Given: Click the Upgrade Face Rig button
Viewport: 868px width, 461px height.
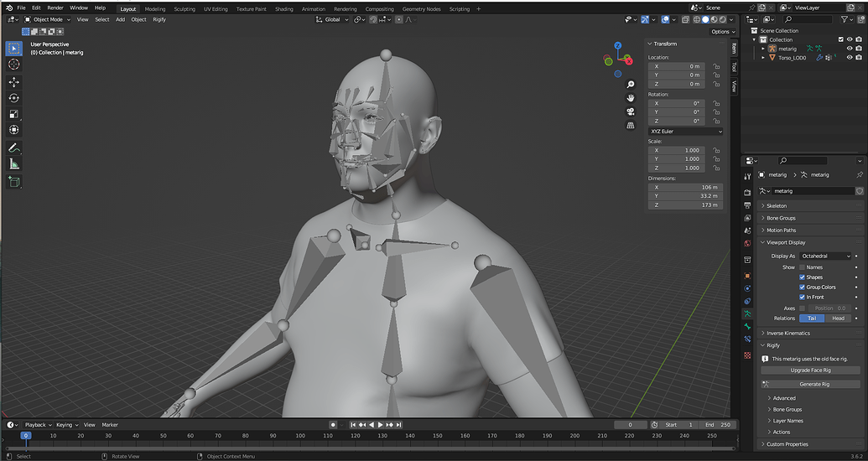Looking at the screenshot, I should 810,370.
